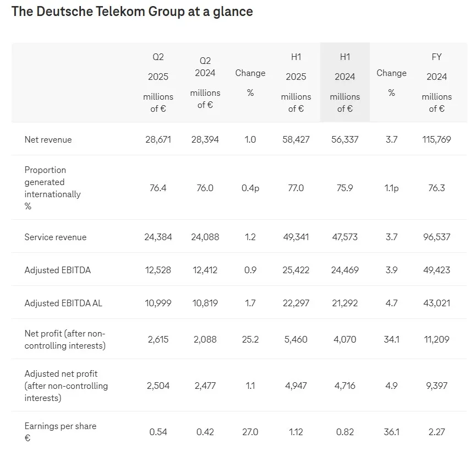The height and width of the screenshot is (450, 476).
Task: Select Adjusted net profit row label
Action: pyautogui.click(x=66, y=386)
